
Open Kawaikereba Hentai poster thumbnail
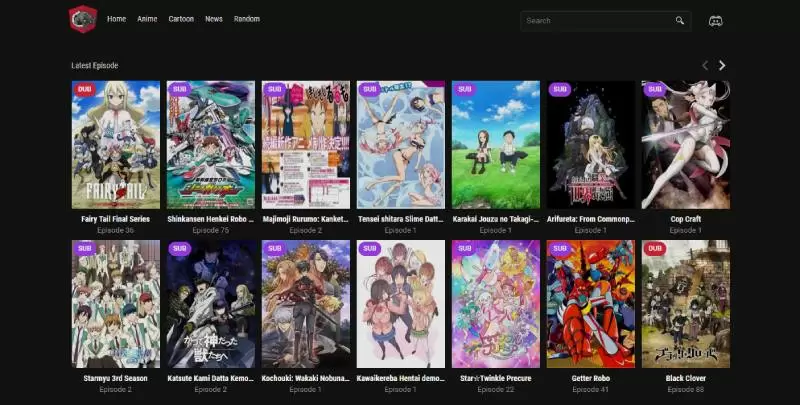(401, 304)
